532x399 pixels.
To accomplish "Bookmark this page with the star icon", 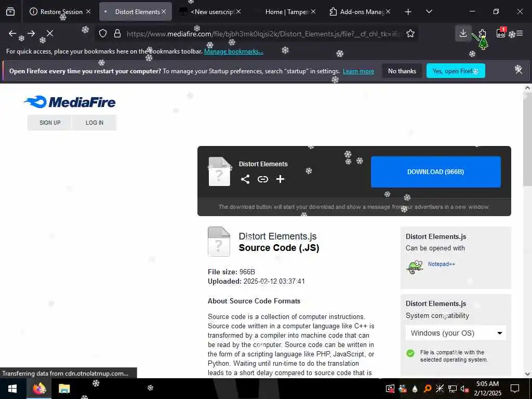I will point(410,33).
